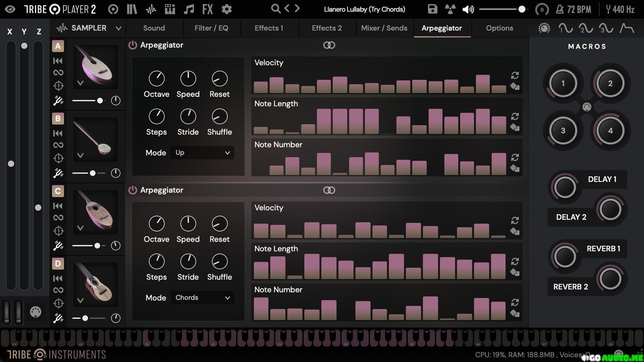This screenshot has width=644, height=362.
Task: Open the Mode dropdown set to Chords
Action: [x=202, y=298]
